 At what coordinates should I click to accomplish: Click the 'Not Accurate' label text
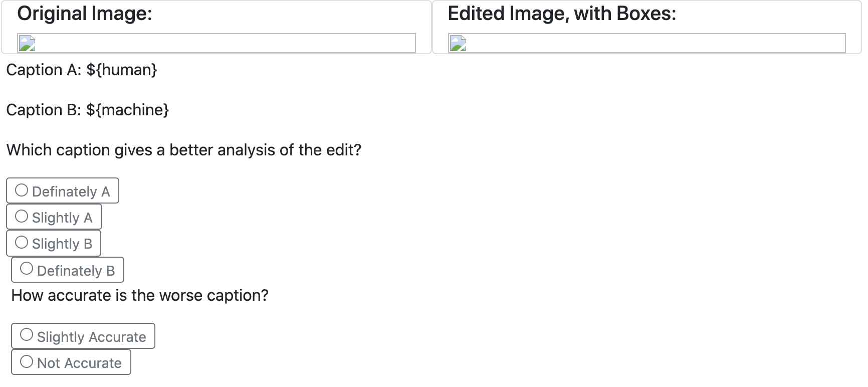pos(79,363)
